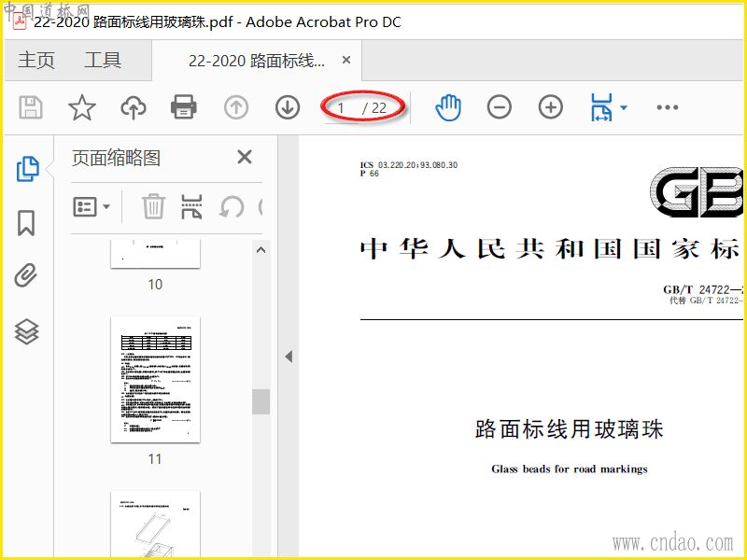This screenshot has height=560, width=747.
Task: Open Bookmarks sidebar panel
Action: pyautogui.click(x=26, y=223)
